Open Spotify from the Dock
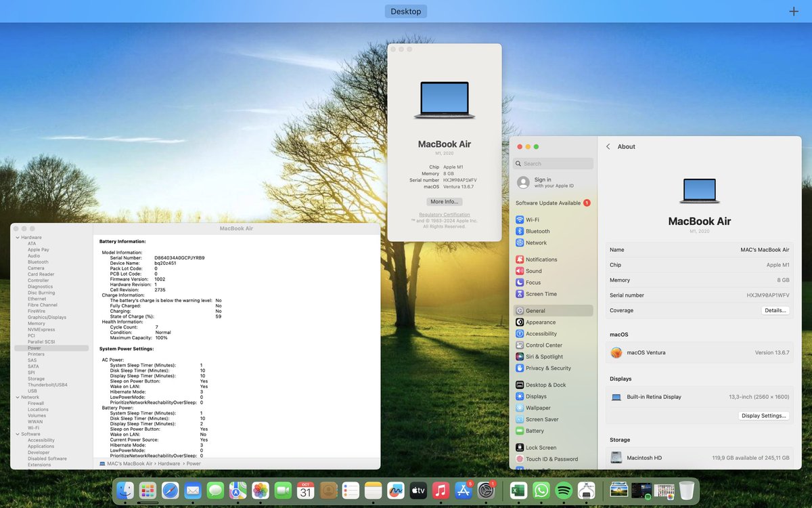812x508 pixels. coord(564,490)
